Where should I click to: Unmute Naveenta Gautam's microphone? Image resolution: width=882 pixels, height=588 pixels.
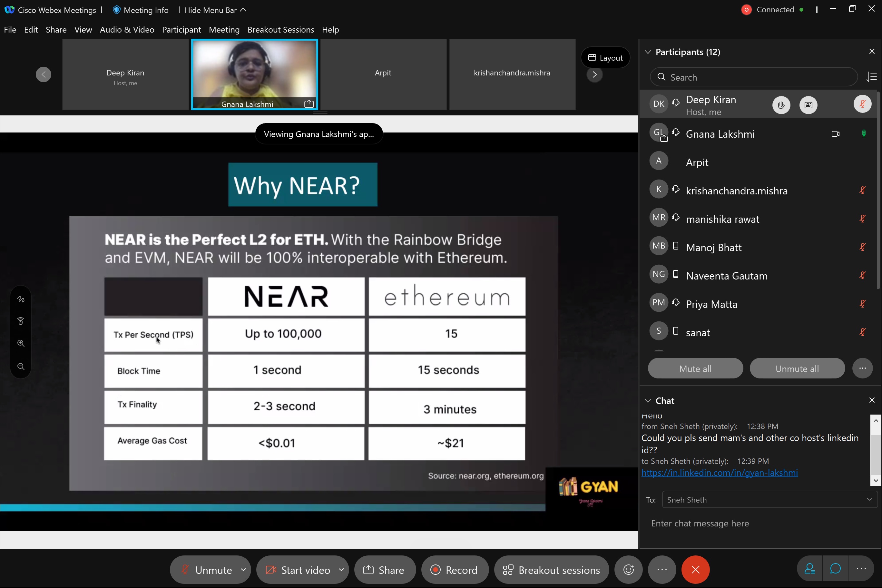[863, 276]
